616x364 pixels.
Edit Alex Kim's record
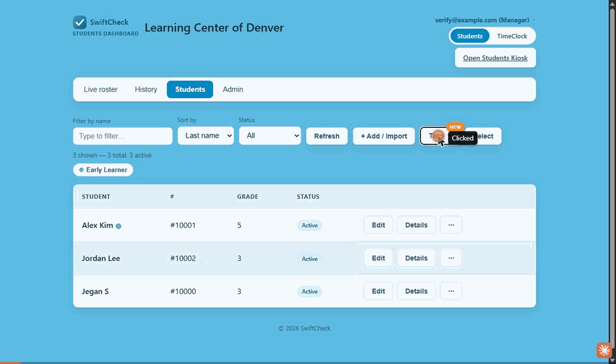click(378, 225)
